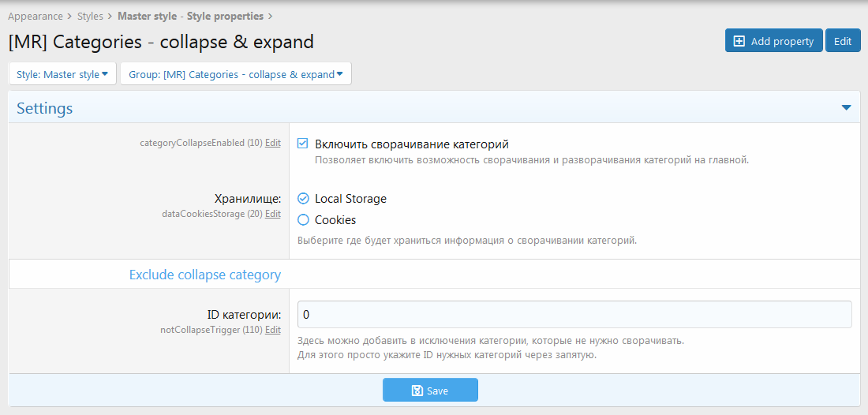Screen dimensions: 868x415
Task: Go to the Appearance breadcrumb
Action: (36, 16)
